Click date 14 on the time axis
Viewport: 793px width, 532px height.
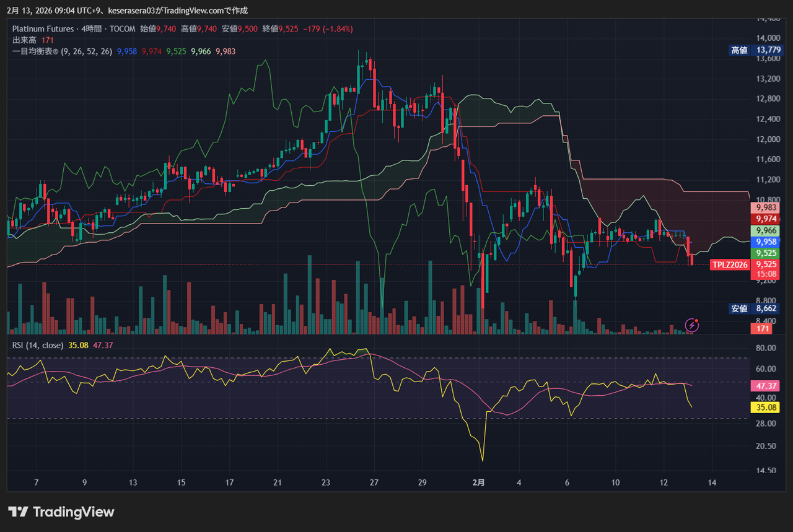712,482
